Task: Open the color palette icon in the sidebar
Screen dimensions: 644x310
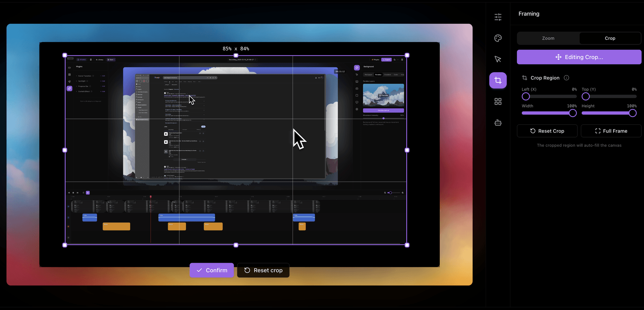Action: pyautogui.click(x=498, y=38)
